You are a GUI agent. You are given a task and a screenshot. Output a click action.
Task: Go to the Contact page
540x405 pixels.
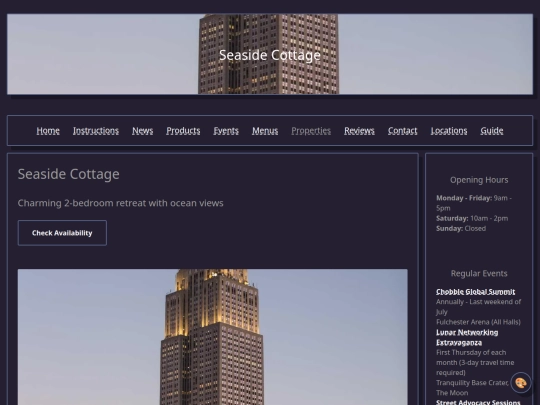coord(403,131)
